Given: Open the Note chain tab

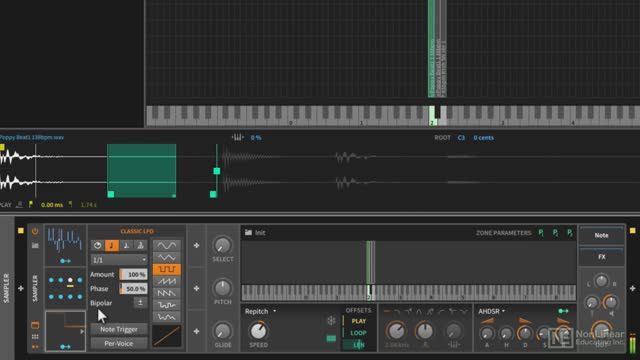Looking at the screenshot, I should pos(601,236).
